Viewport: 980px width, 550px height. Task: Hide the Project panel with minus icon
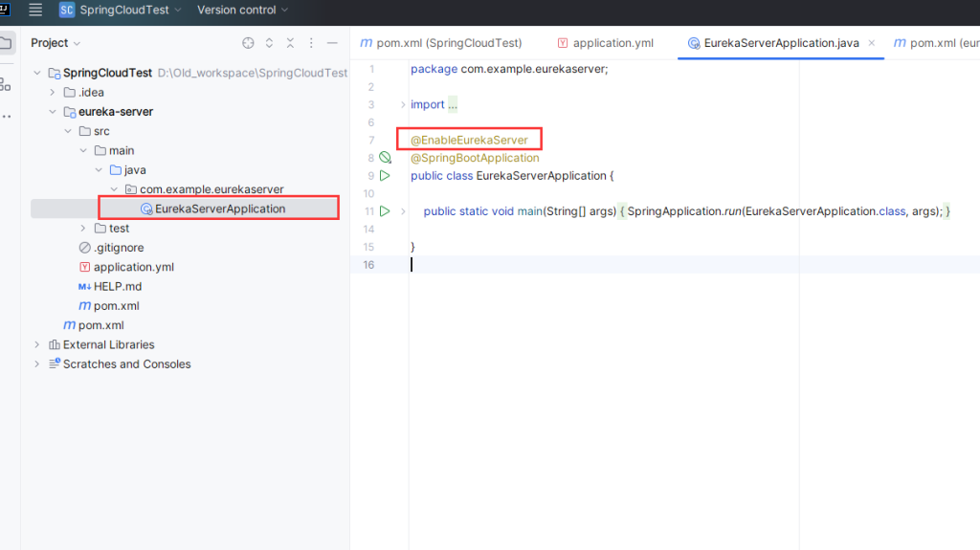(332, 43)
